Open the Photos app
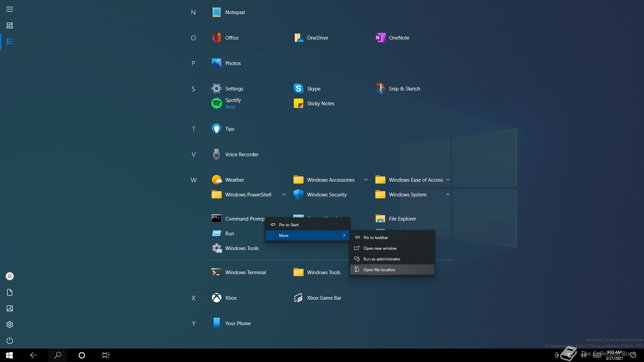 click(x=226, y=63)
